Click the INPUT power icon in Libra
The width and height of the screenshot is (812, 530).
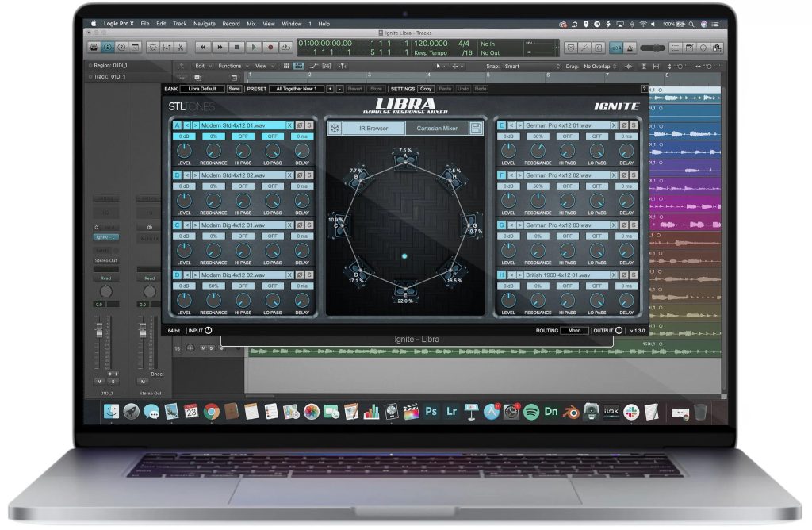(x=208, y=330)
